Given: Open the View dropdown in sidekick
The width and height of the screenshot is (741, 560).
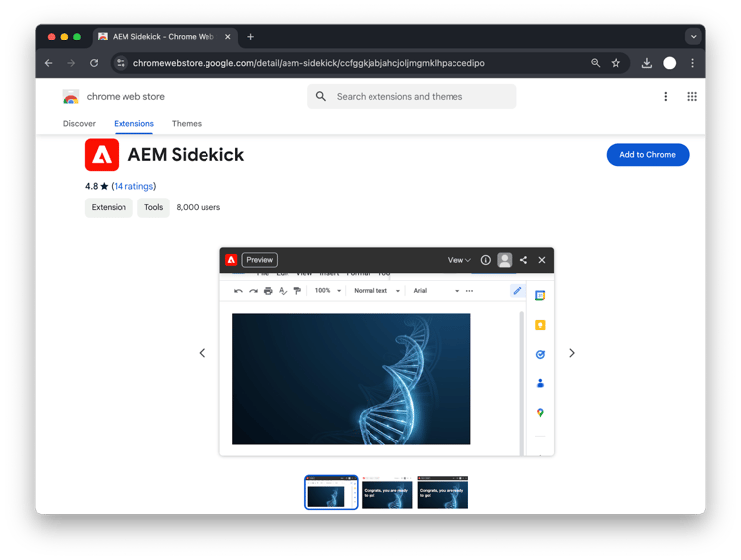Looking at the screenshot, I should click(x=458, y=260).
